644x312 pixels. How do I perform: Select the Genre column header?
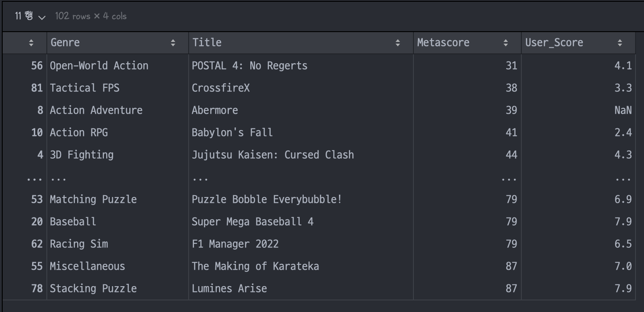point(118,43)
